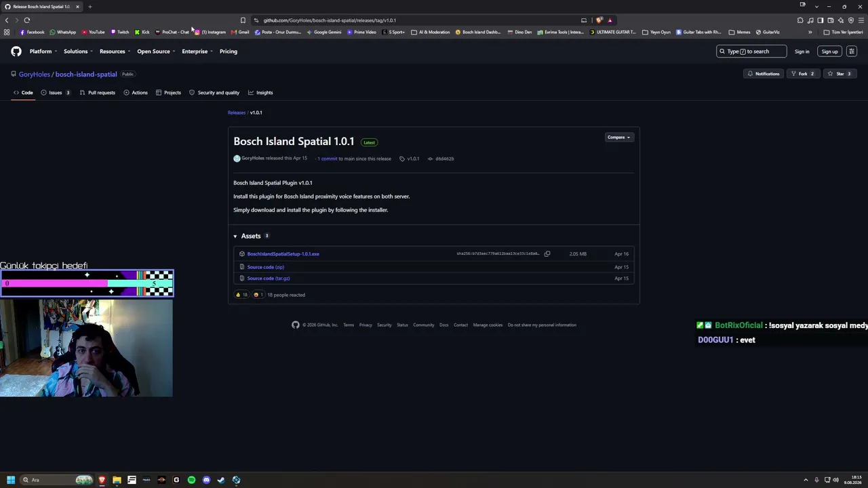Switch to the Security and quality tab
The width and height of the screenshot is (868, 488).
(x=214, y=93)
